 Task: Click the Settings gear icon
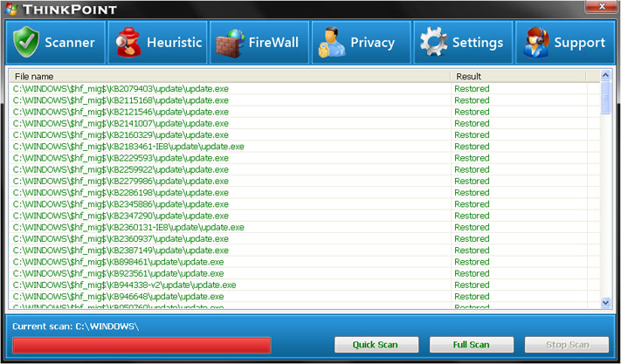pyautogui.click(x=433, y=42)
